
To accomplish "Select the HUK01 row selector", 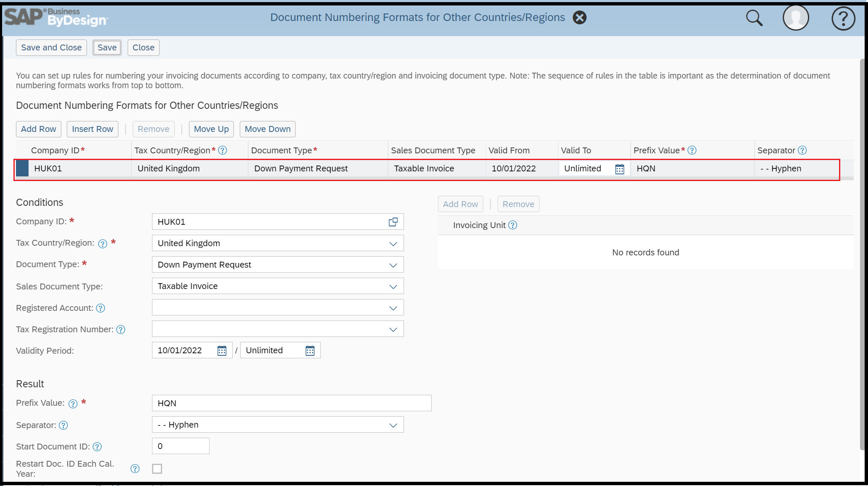I will [x=22, y=168].
